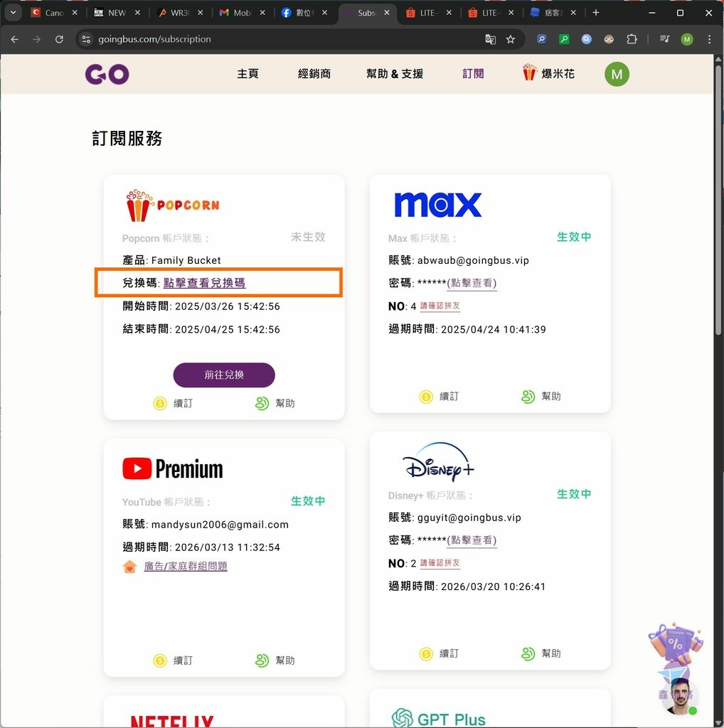
Task: Open the Chrome three-dot menu
Action: pyautogui.click(x=709, y=40)
